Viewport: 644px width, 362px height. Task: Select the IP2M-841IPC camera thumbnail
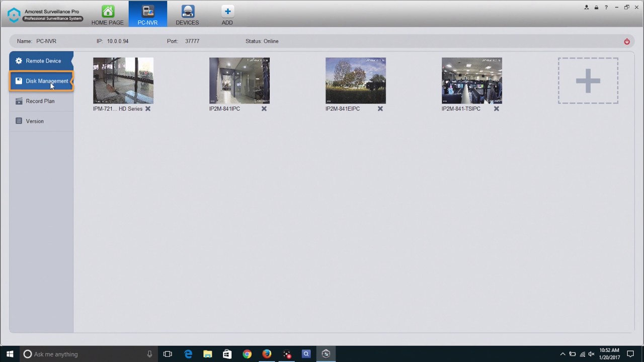[239, 80]
